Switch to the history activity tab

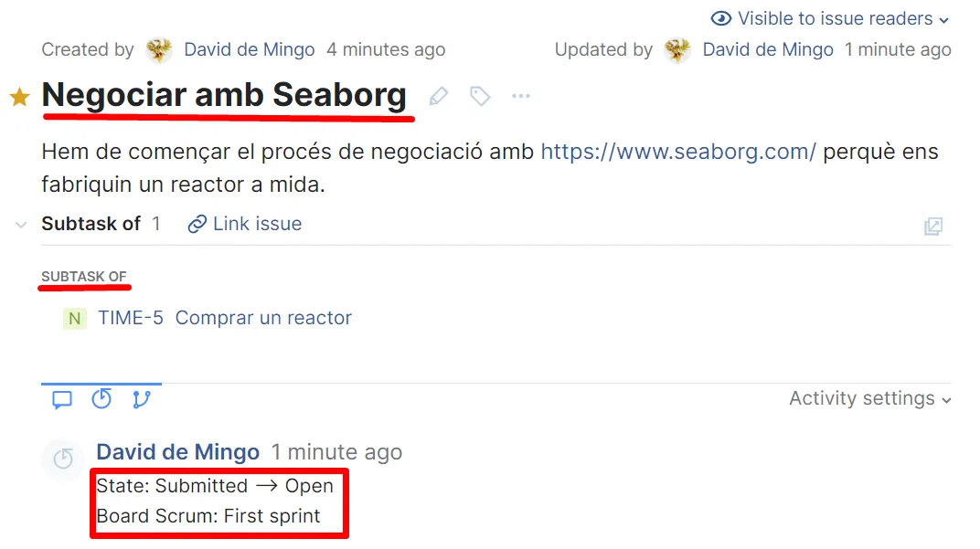[101, 399]
